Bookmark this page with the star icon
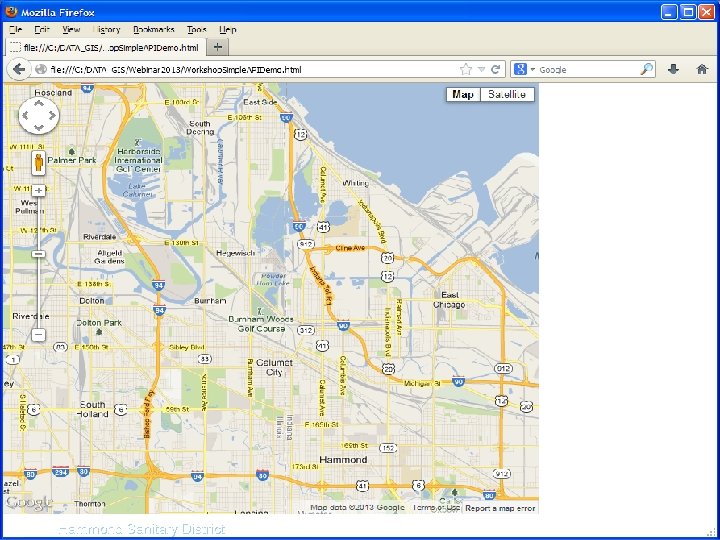 click(466, 69)
